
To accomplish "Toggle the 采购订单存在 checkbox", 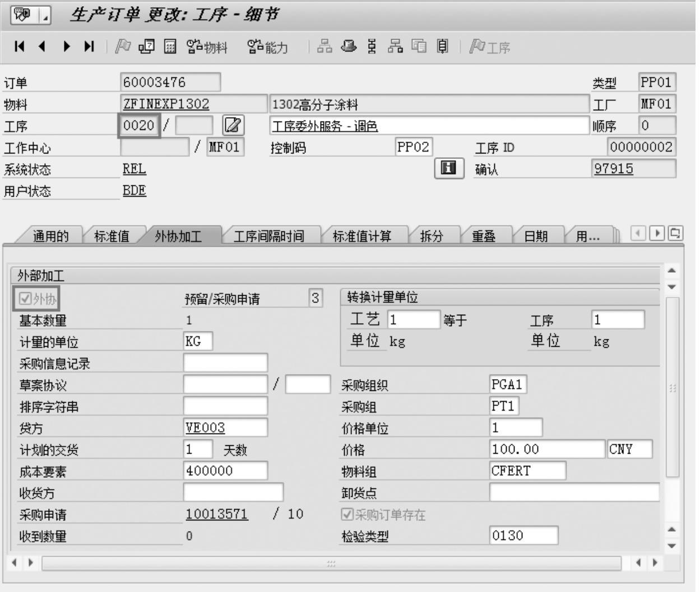I will tap(347, 514).
